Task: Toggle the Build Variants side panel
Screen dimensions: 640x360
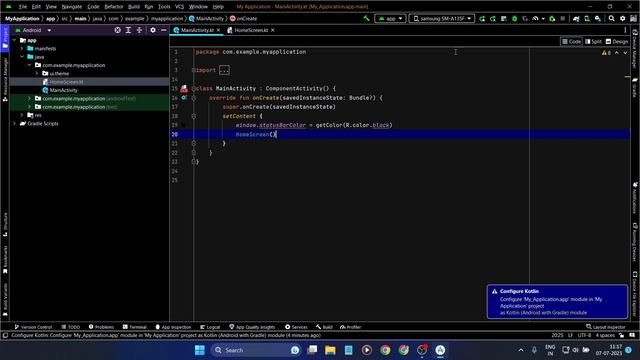Action: pyautogui.click(x=5, y=300)
